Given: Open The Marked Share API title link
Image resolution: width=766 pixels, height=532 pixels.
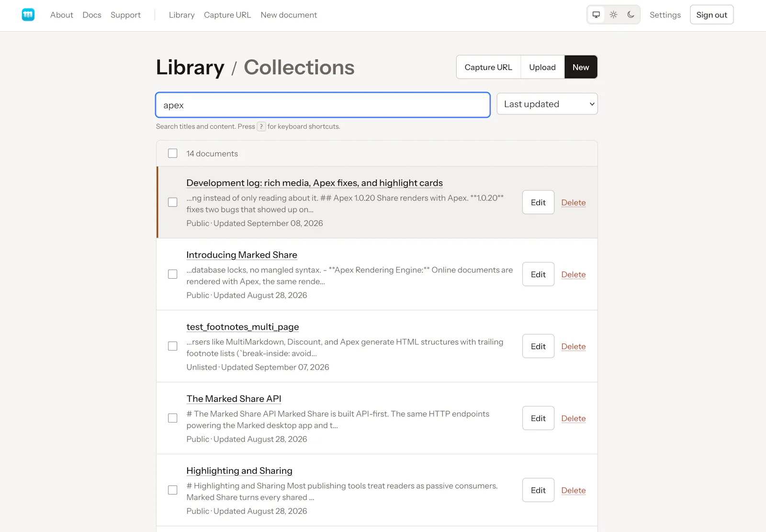Looking at the screenshot, I should 234,398.
